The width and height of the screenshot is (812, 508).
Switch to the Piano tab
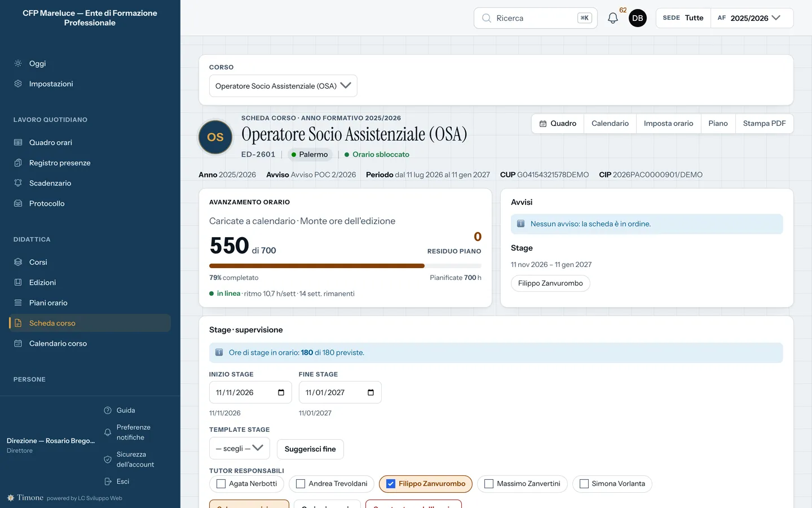point(718,124)
